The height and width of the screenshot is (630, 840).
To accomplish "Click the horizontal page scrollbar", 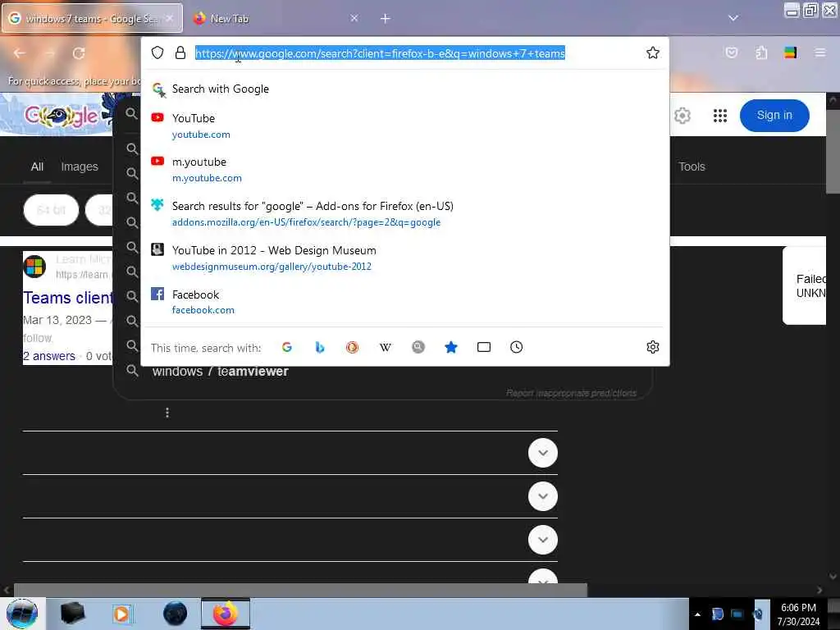I will [x=300, y=590].
